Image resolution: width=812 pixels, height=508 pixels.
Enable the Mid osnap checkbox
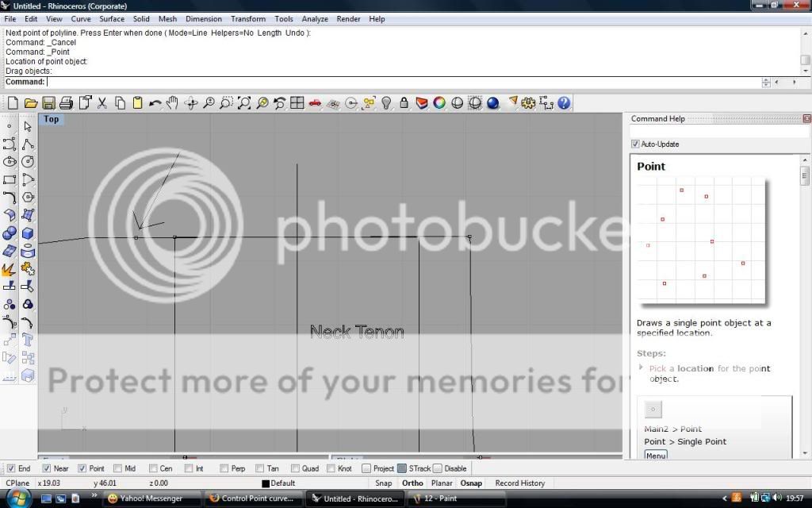[118, 468]
